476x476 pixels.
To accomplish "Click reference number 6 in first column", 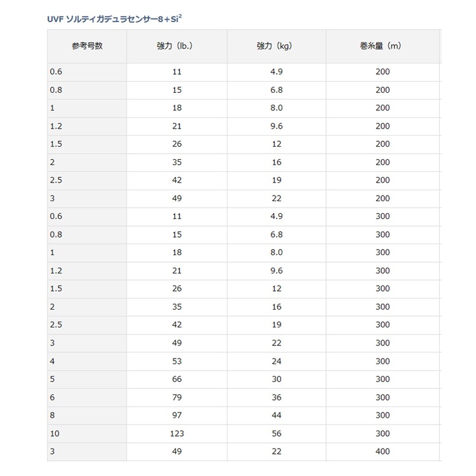I will (52, 397).
